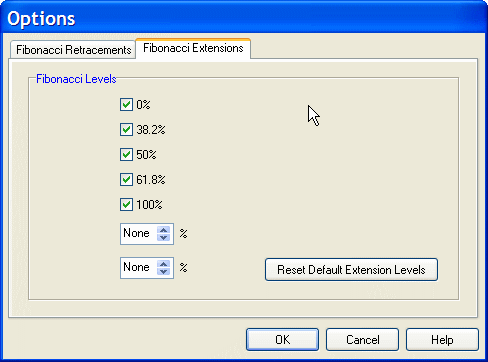Increase the first custom percent spinner
This screenshot has height=362, width=488.
[163, 230]
